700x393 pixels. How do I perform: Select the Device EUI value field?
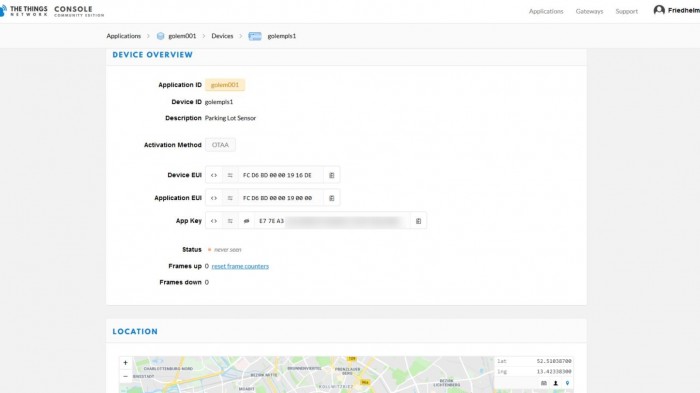[x=281, y=175]
